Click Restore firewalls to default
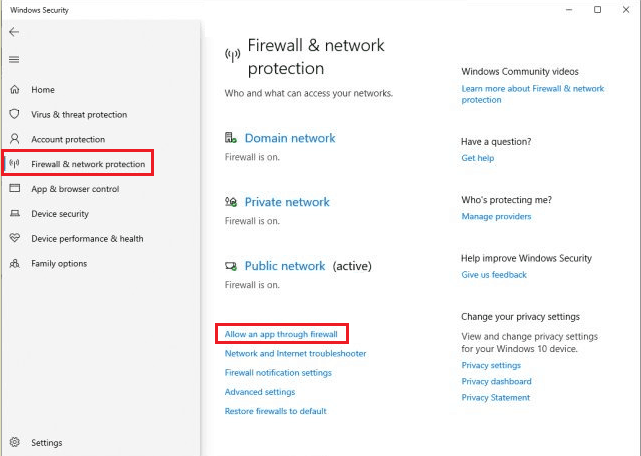The image size is (641, 456). (x=275, y=411)
